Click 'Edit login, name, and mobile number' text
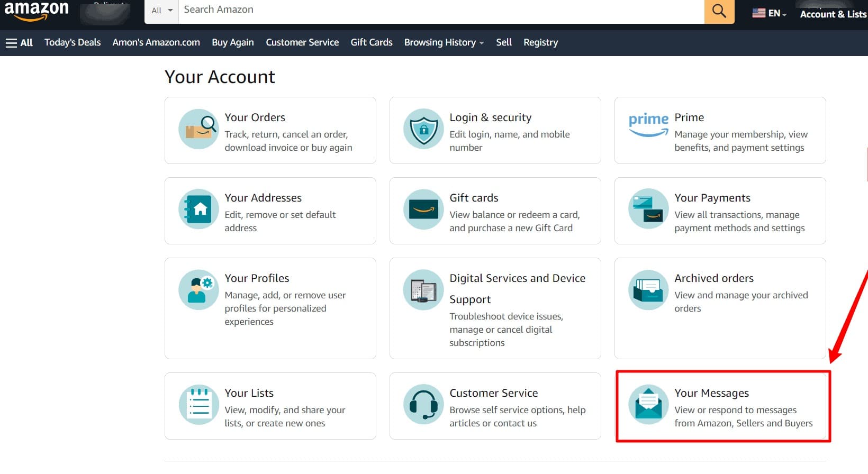This screenshot has height=474, width=868. [x=509, y=141]
